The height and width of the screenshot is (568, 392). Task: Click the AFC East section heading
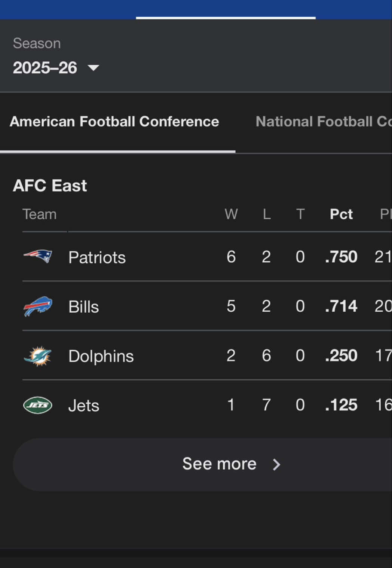click(50, 185)
